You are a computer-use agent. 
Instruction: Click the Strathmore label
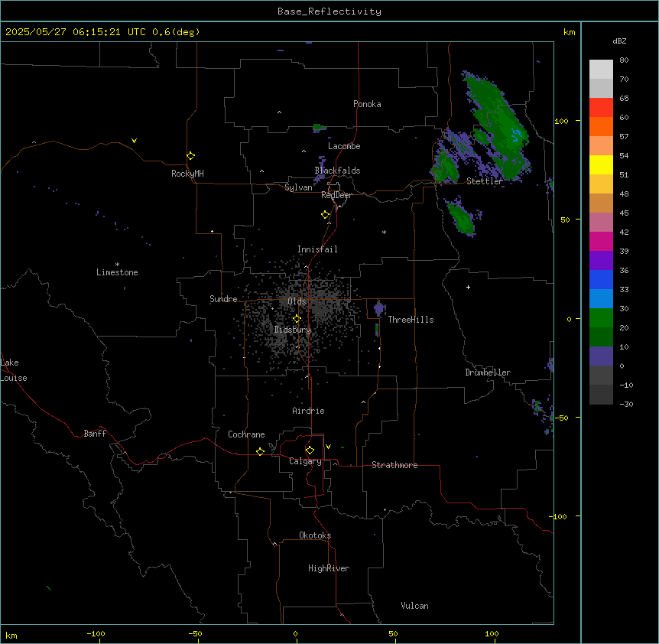click(x=394, y=465)
